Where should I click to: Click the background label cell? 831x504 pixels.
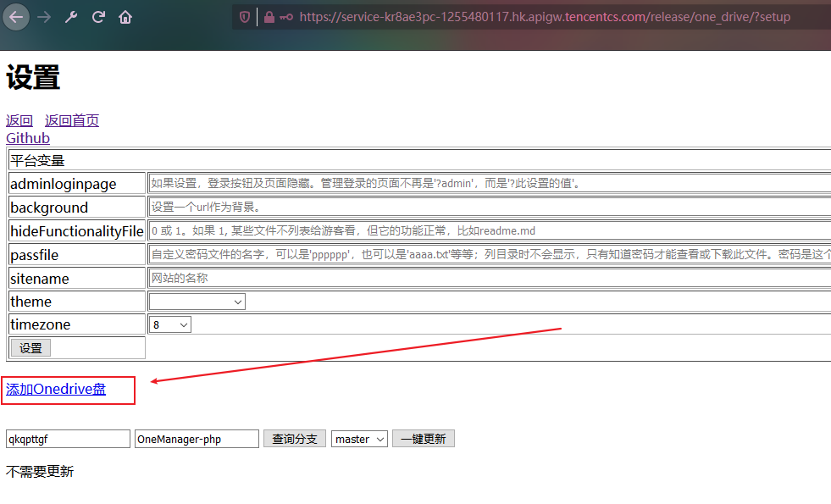point(77,207)
